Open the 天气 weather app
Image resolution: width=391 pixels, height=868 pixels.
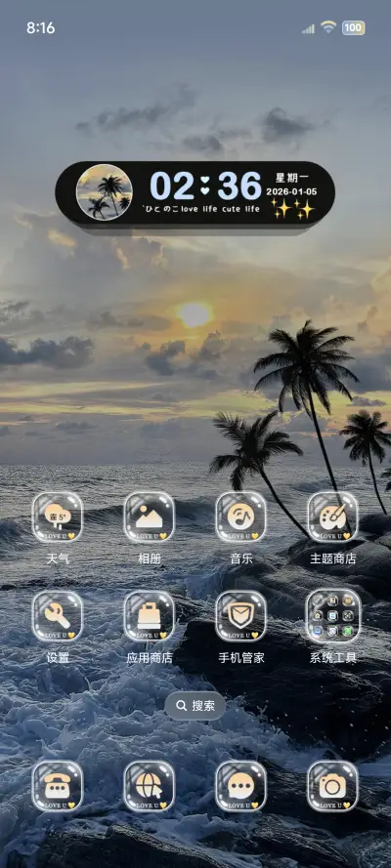tap(57, 517)
